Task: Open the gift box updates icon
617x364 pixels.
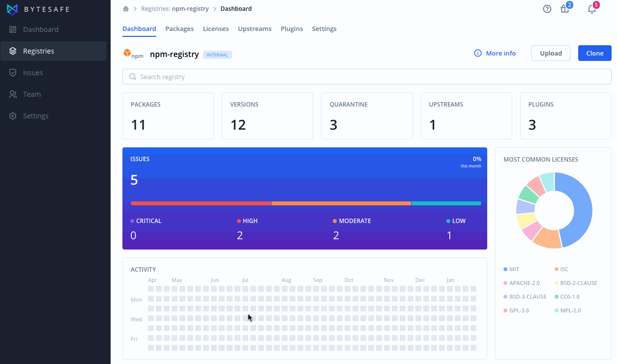Action: [x=565, y=9]
